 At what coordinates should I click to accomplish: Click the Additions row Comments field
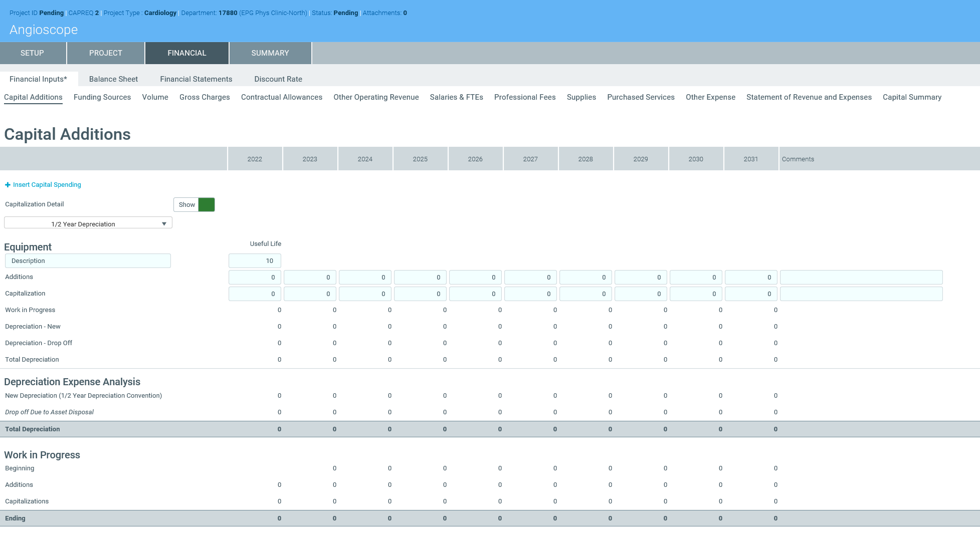pos(861,277)
